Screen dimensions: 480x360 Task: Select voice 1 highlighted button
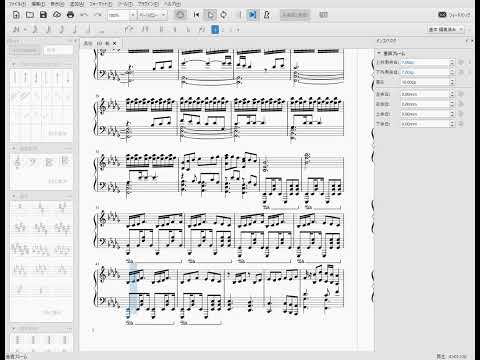pyautogui.click(x=215, y=29)
